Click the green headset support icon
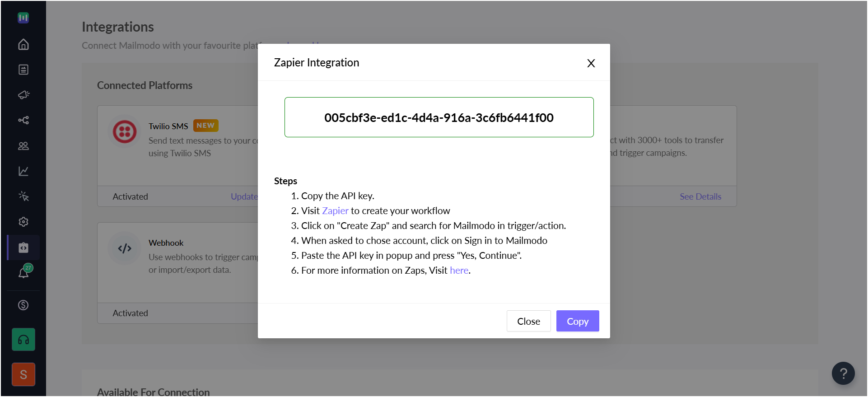 [x=23, y=340]
